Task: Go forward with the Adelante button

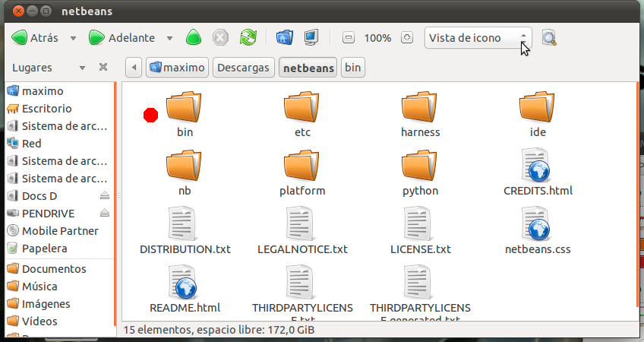Action: (122, 38)
